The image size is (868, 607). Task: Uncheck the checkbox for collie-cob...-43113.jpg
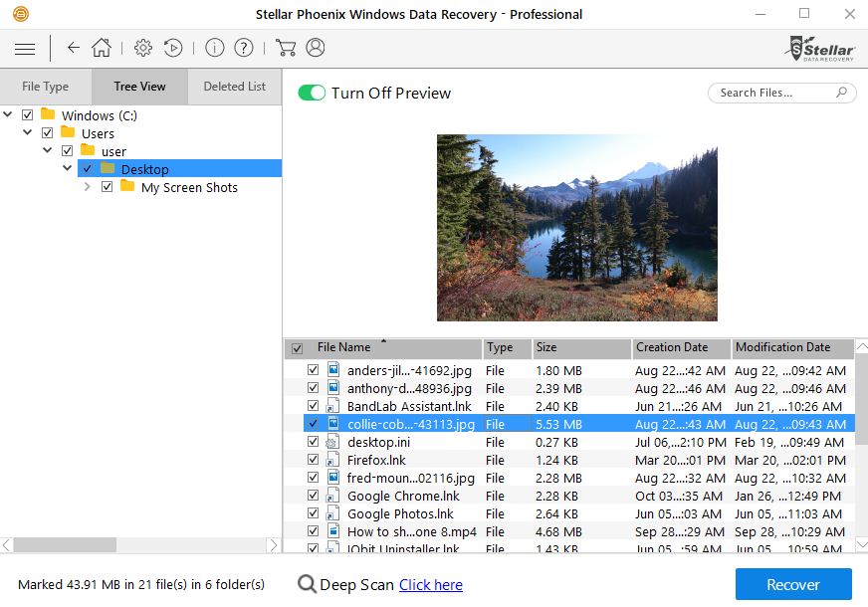[313, 423]
